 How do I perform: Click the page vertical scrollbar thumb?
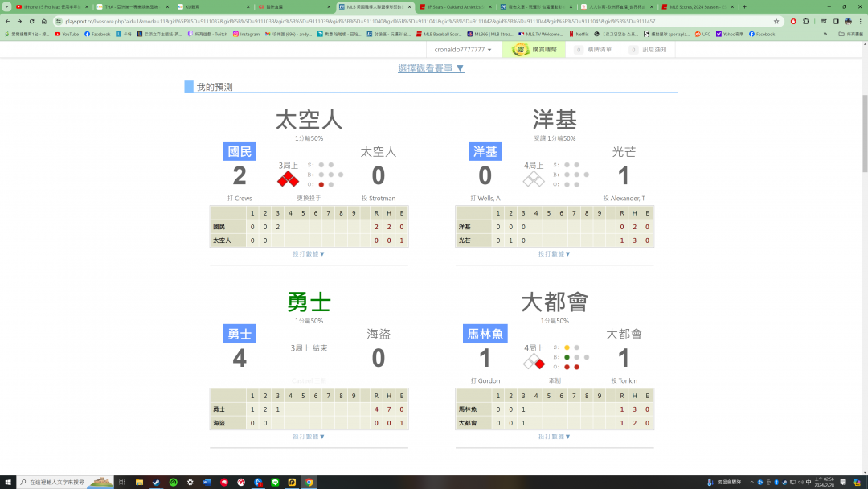pyautogui.click(x=865, y=133)
